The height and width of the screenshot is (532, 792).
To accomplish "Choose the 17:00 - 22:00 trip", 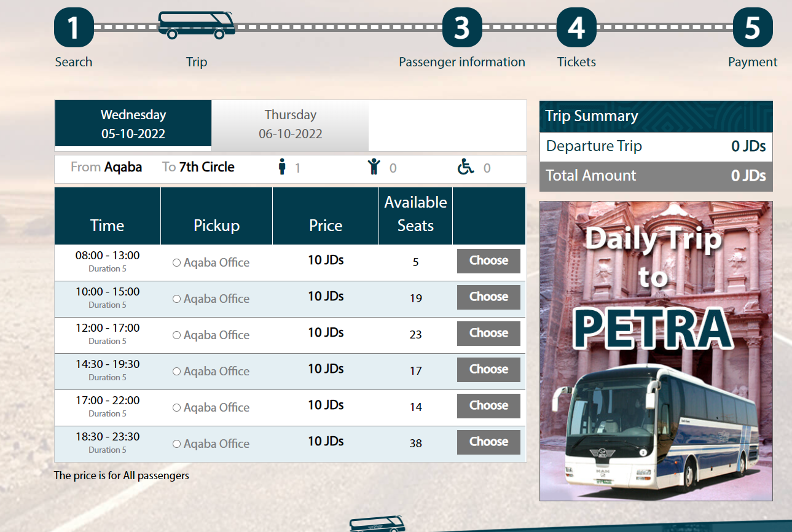I will [488, 406].
